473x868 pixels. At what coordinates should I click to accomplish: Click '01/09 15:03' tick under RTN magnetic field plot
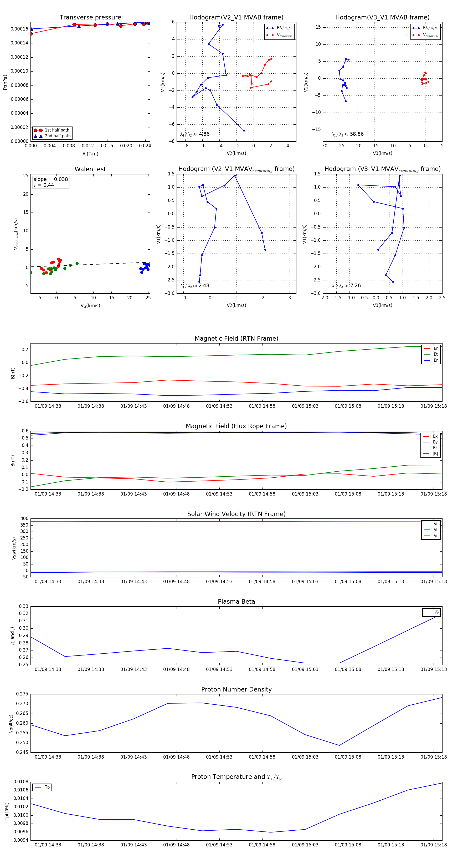(x=305, y=406)
